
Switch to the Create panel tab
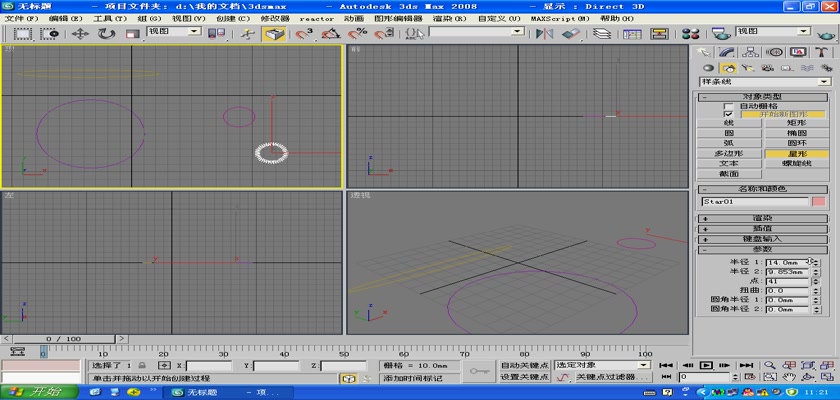click(704, 52)
